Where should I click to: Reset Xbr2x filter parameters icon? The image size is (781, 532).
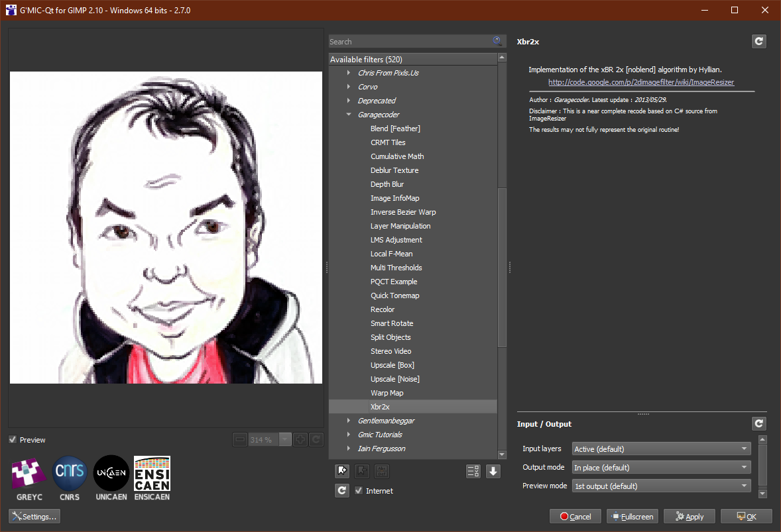(758, 41)
